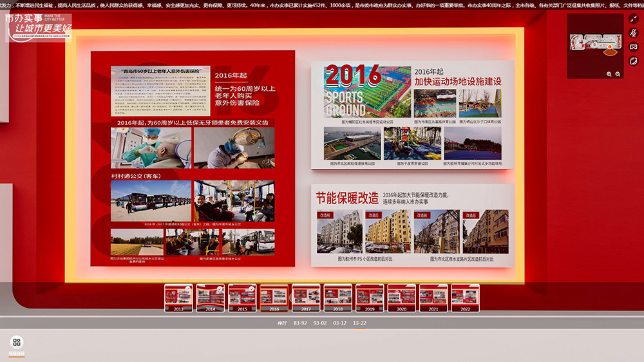Select the 03-12 period tab
This screenshot has width=644, height=362.
point(339,323)
